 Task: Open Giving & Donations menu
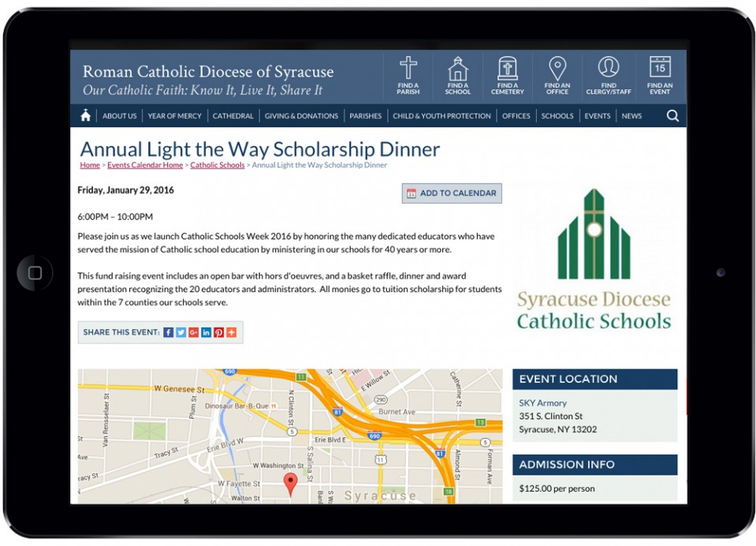point(301,116)
